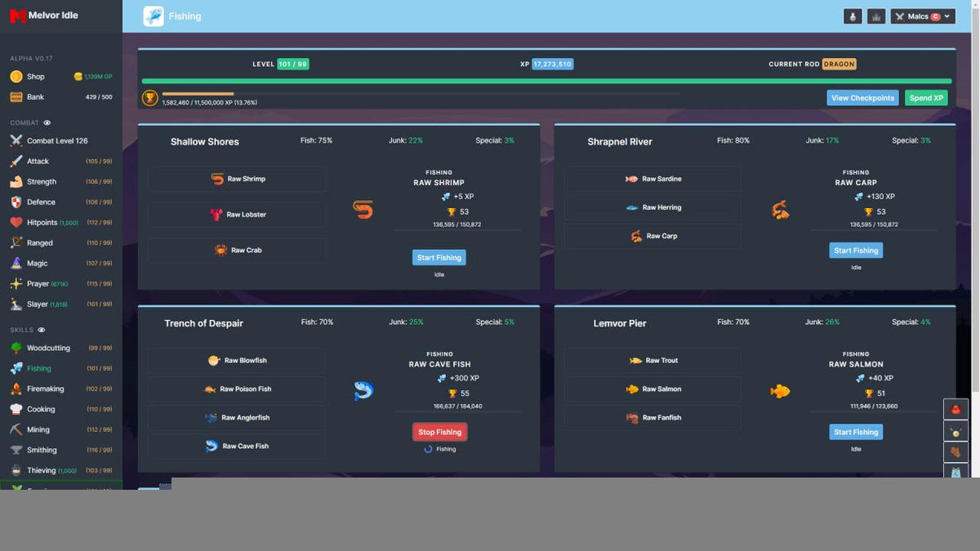Screen dimensions: 980x551
Task: Open Thieving skill in sidebar
Action: tap(60, 470)
